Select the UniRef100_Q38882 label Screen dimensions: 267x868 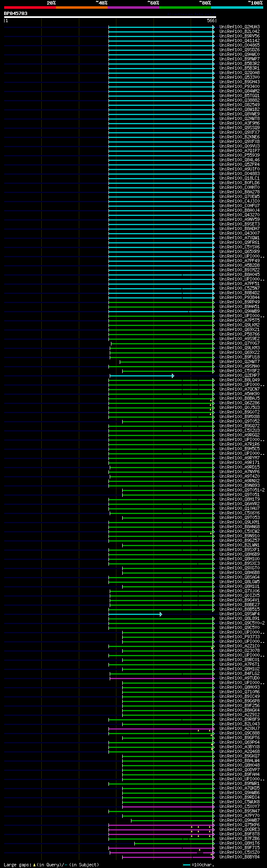coord(239,100)
